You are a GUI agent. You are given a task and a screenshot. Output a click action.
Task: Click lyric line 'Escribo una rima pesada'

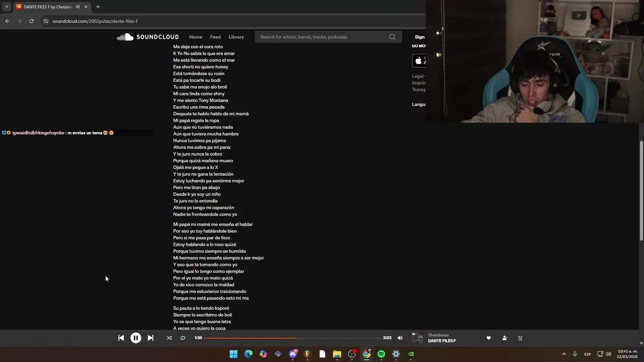(199, 107)
